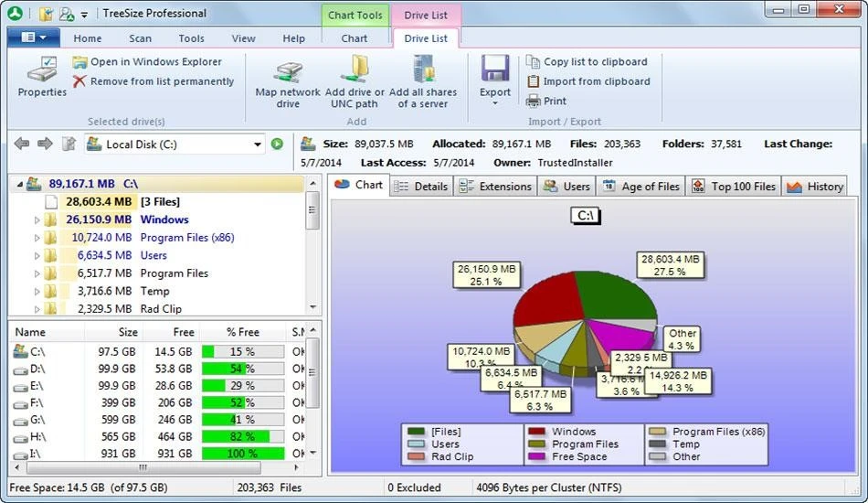Click the quick access folder scan icon
Image resolution: width=868 pixels, height=503 pixels.
46,14
